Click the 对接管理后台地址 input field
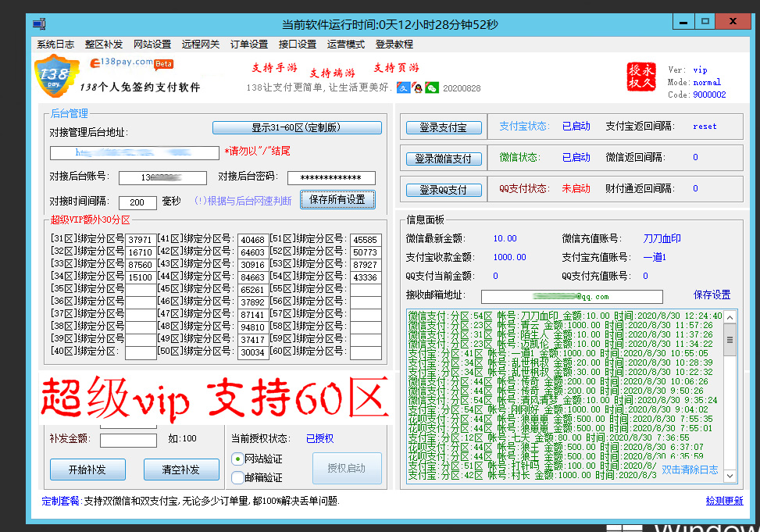This screenshot has width=760, height=532. click(134, 153)
